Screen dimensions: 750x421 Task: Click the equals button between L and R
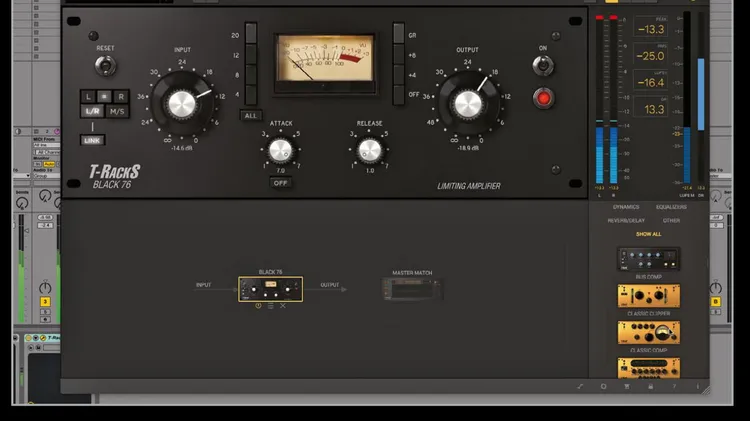[104, 97]
